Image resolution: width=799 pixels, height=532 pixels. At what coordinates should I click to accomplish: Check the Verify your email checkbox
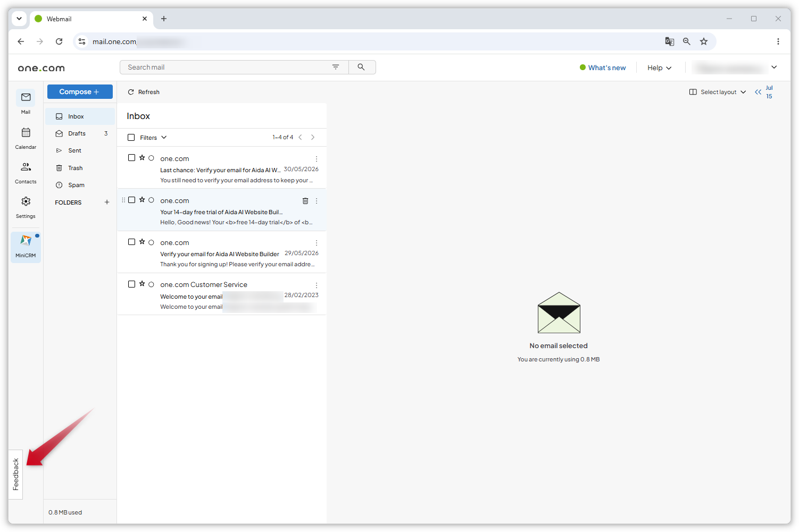131,242
